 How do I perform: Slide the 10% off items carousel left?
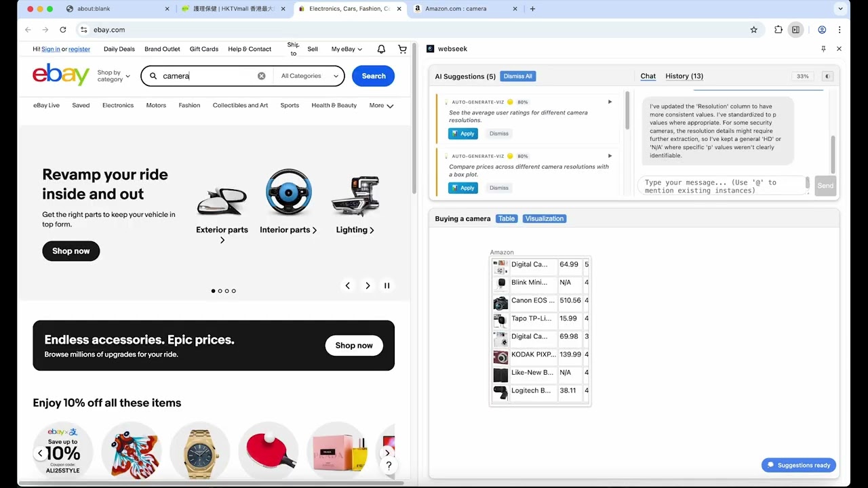(40, 453)
